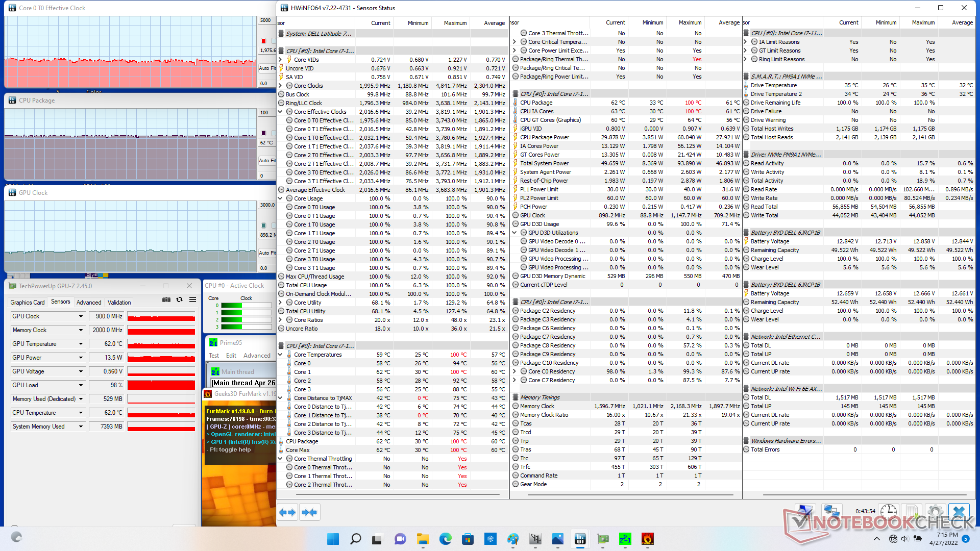Open Microsoft Edge from taskbar
Image resolution: width=980 pixels, height=551 pixels.
[x=445, y=539]
